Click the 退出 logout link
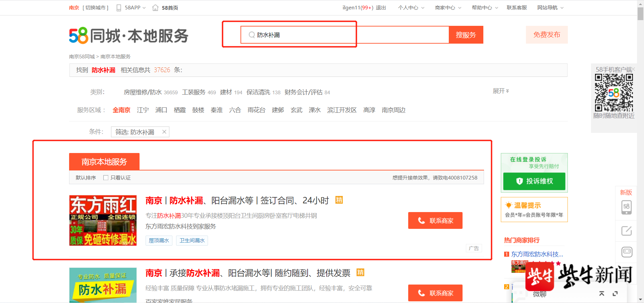The image size is (644, 303). [x=381, y=8]
